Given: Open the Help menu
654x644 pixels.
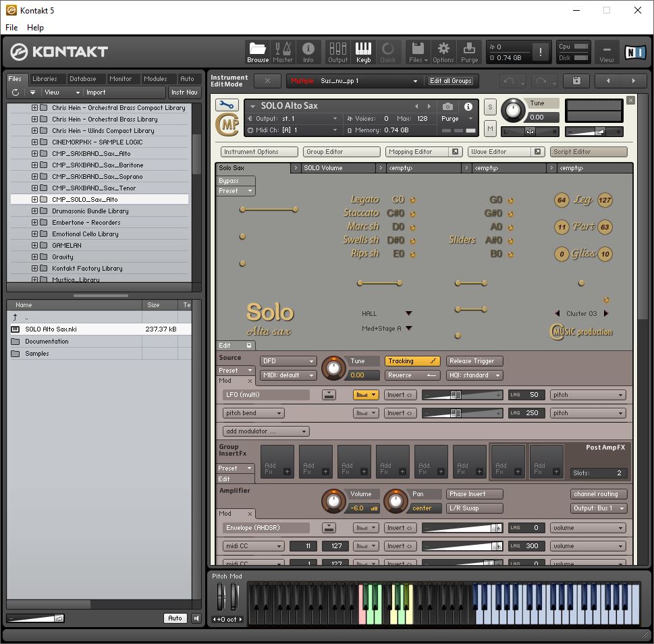Looking at the screenshot, I should [36, 28].
